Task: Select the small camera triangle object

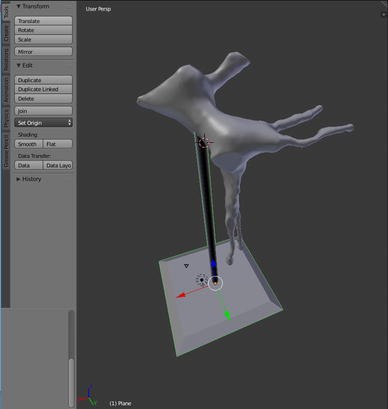Action: pos(186,266)
